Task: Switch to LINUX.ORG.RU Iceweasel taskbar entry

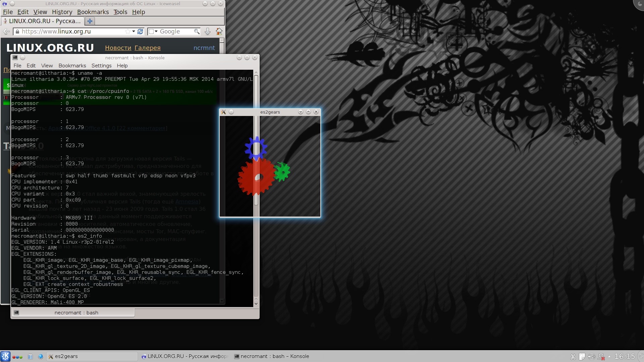Action: point(184,356)
